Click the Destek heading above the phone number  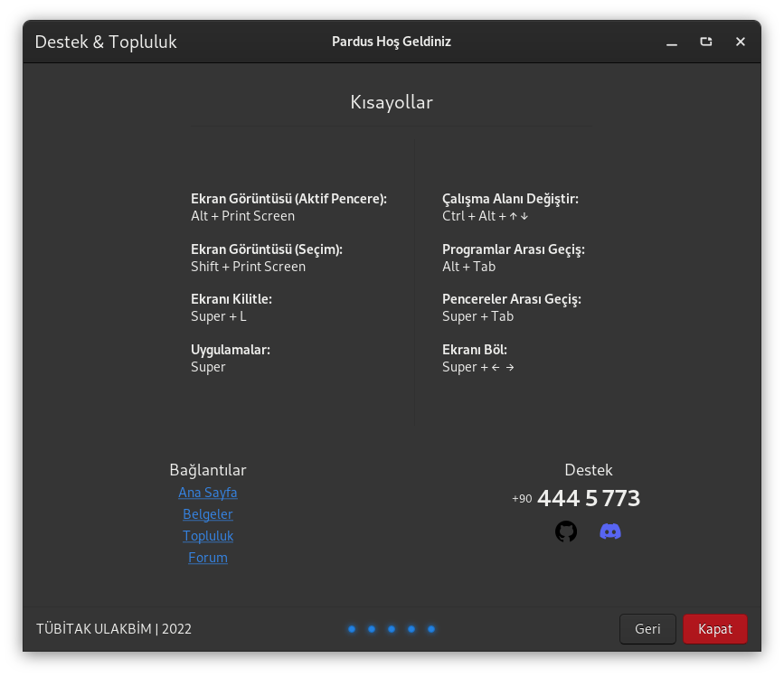click(x=589, y=470)
